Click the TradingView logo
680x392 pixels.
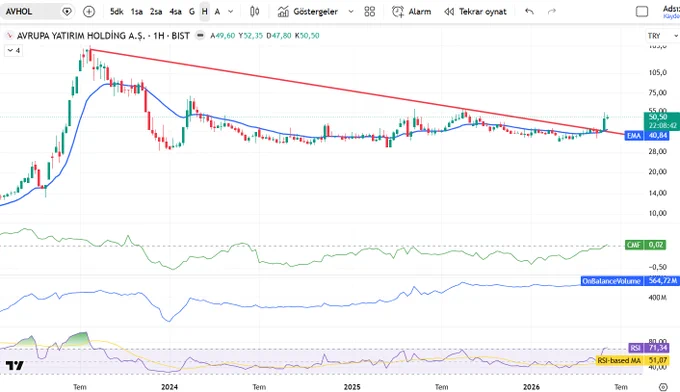click(x=14, y=366)
